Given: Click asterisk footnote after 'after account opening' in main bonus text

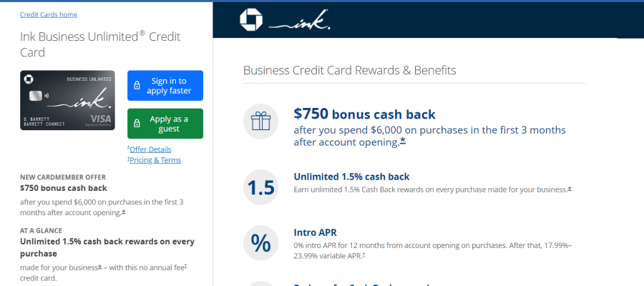Looking at the screenshot, I should [x=403, y=142].
